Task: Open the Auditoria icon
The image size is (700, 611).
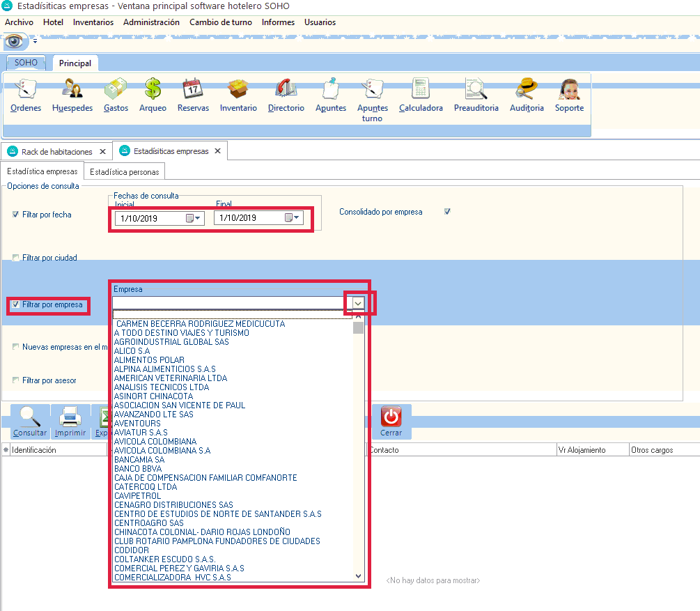Action: [x=526, y=91]
